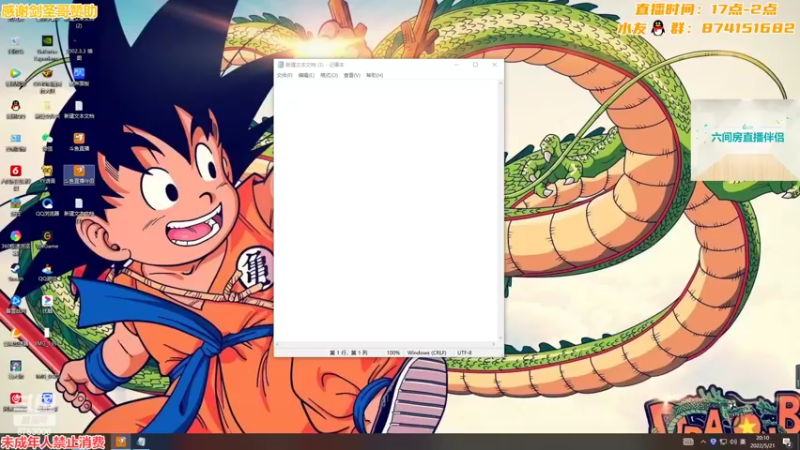Click the taskbar clock showing 20:10
Image resolution: width=800 pixels, height=450 pixels.
tap(762, 442)
